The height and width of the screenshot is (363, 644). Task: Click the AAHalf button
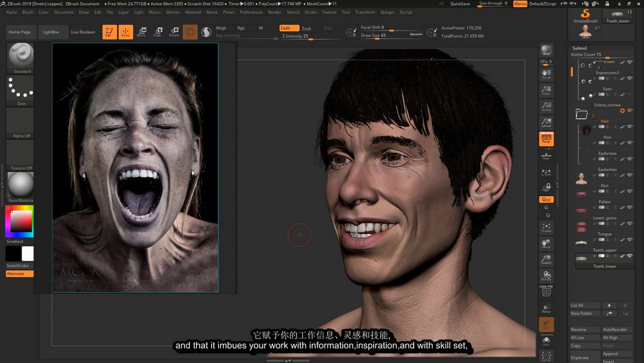pyautogui.click(x=546, y=123)
